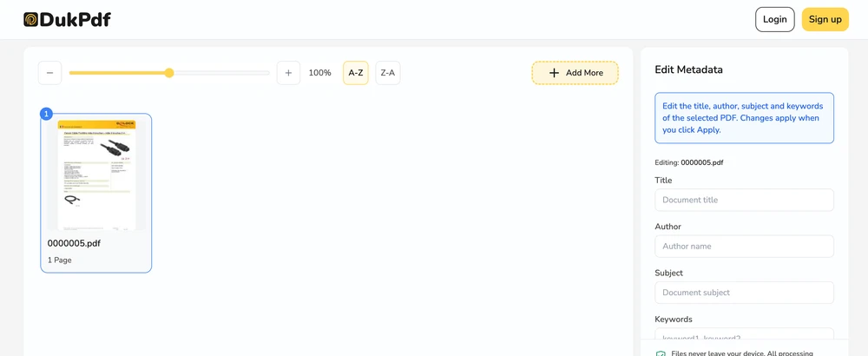Click the Sign up button

click(825, 19)
